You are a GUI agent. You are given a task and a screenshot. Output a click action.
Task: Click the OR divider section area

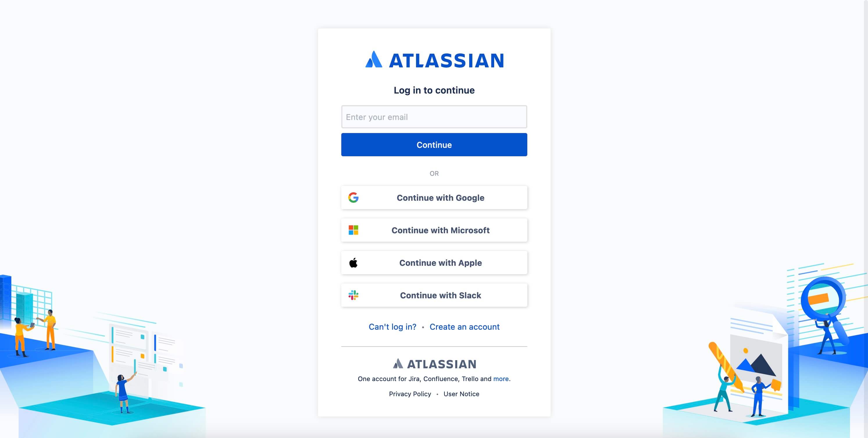(434, 173)
